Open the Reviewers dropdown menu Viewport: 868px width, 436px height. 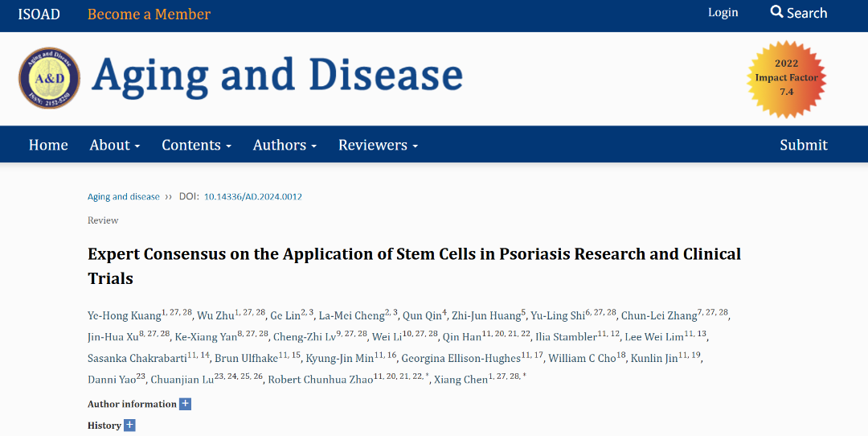pos(378,145)
